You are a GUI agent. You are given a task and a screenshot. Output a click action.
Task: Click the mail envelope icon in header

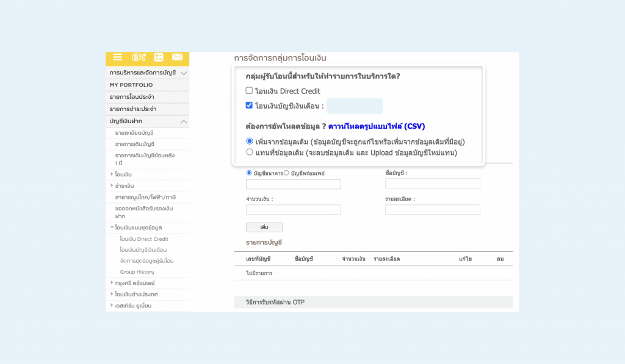pos(176,58)
